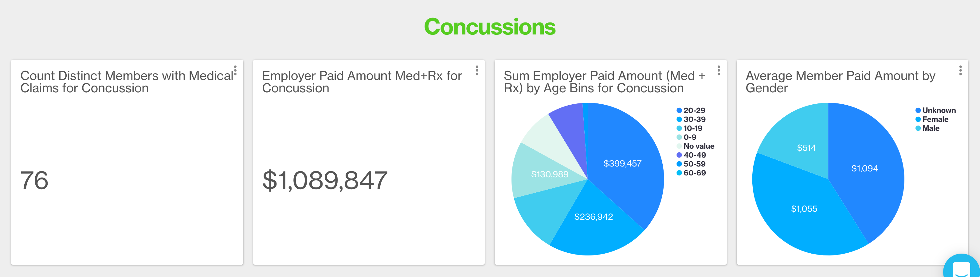Click the $399,457 pie slice
Image resolution: width=980 pixels, height=277 pixels.
(622, 164)
